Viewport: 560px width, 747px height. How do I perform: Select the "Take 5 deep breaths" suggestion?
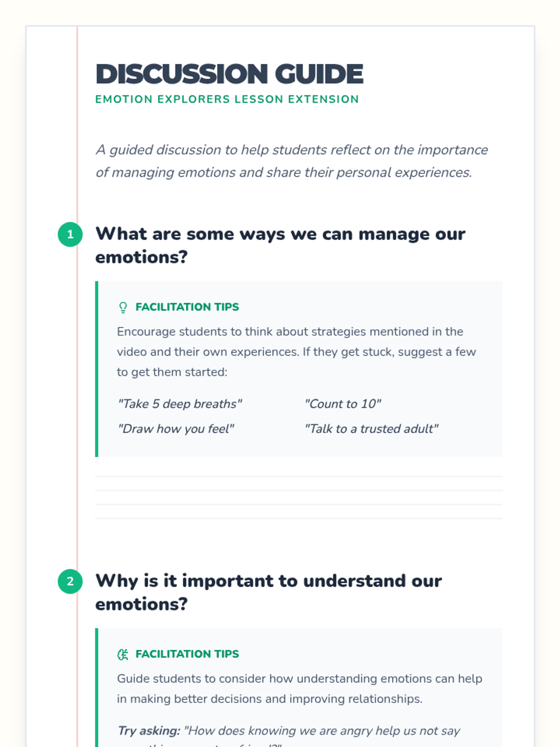coord(180,404)
